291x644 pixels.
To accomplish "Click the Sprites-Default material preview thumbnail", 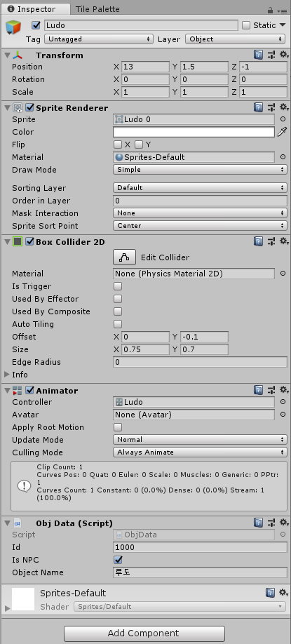I will point(23,599).
